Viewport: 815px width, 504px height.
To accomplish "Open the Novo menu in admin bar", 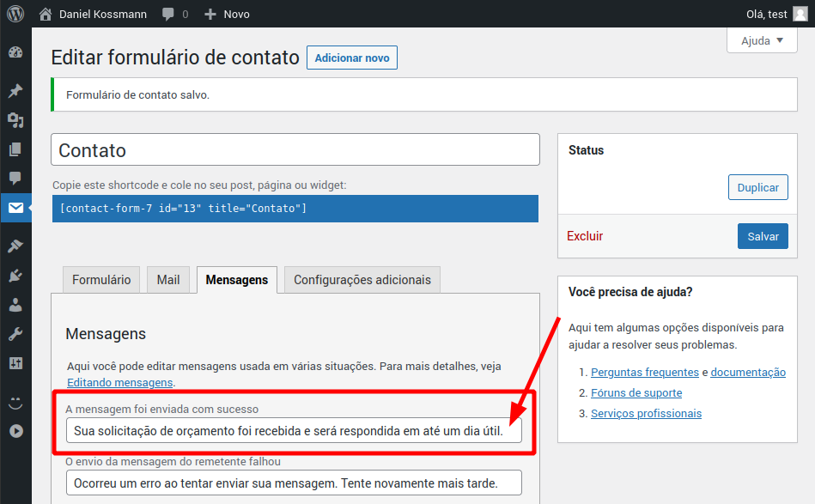I will click(x=228, y=14).
